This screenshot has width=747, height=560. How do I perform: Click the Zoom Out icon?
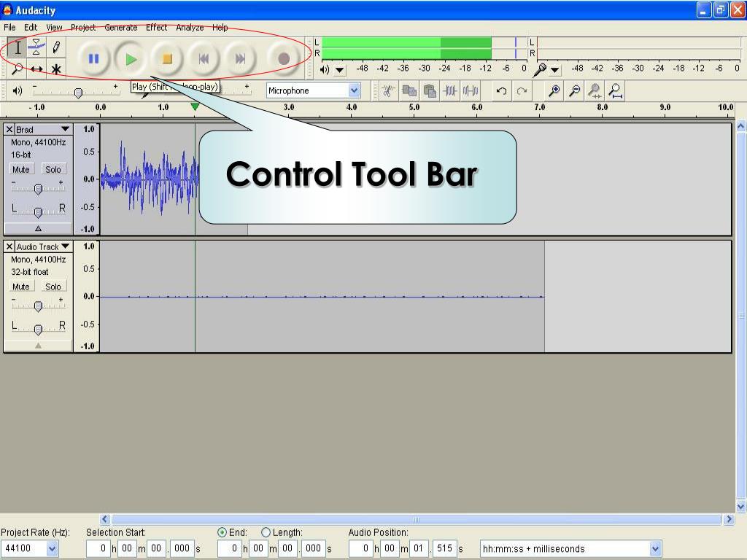coord(575,90)
